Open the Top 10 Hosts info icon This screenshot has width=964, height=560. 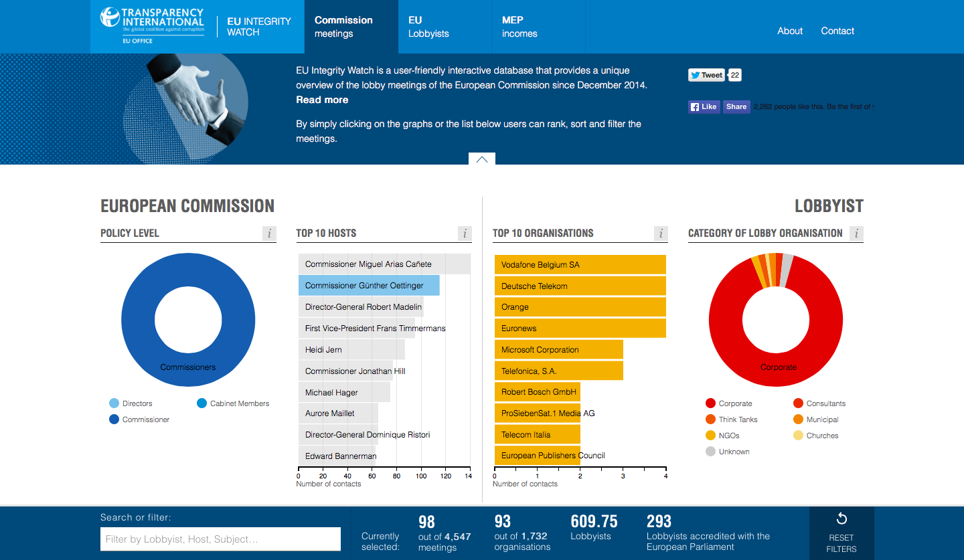point(465,234)
